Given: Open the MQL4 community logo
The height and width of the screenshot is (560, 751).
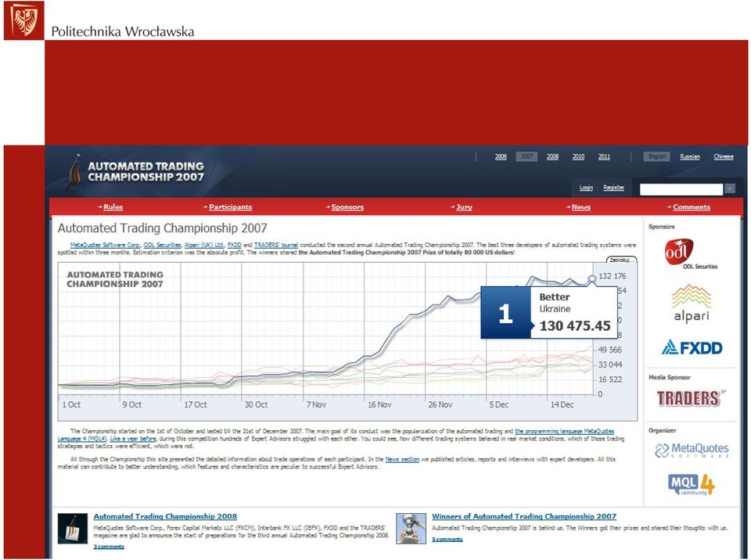Looking at the screenshot, I should (691, 484).
